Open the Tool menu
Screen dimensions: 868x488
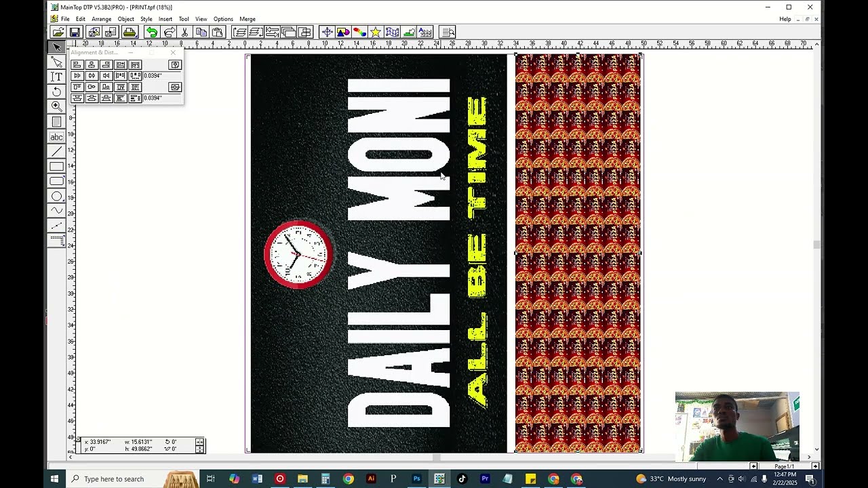tap(184, 19)
